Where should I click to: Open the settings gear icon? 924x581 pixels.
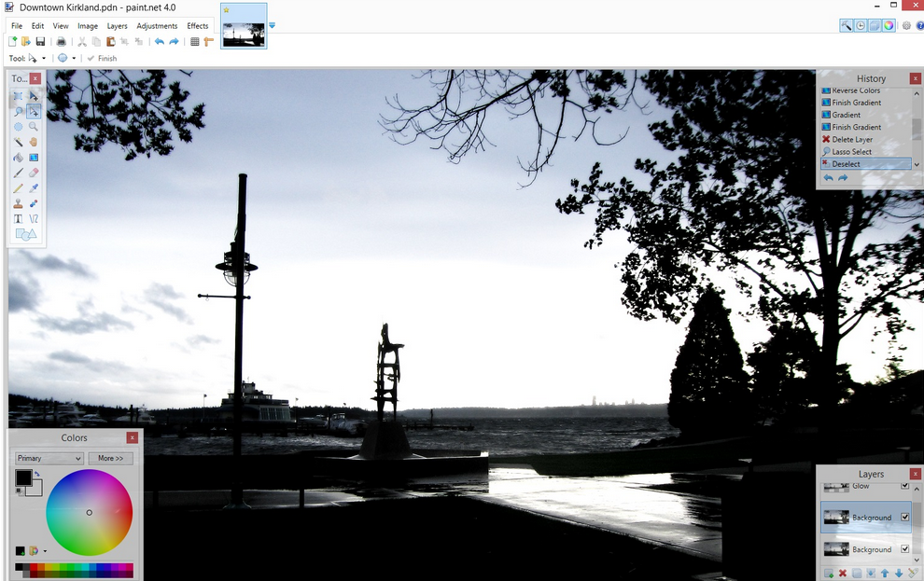(x=906, y=25)
